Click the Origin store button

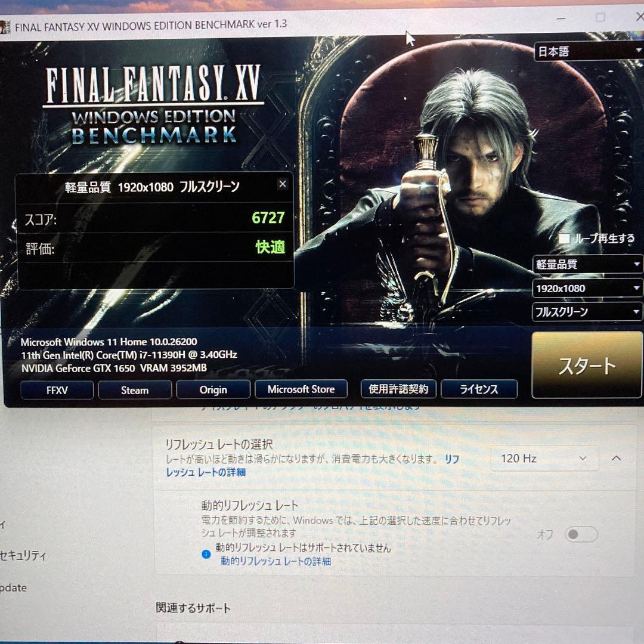213,390
